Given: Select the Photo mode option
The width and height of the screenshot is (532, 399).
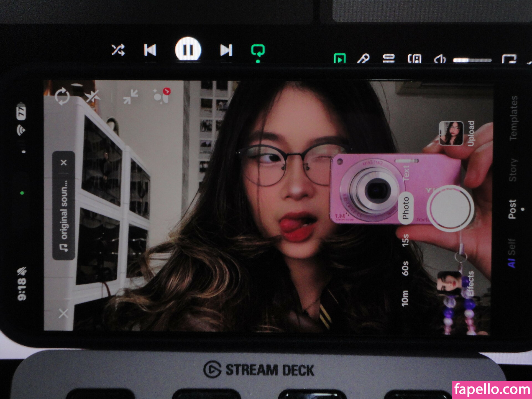Looking at the screenshot, I should (x=405, y=208).
